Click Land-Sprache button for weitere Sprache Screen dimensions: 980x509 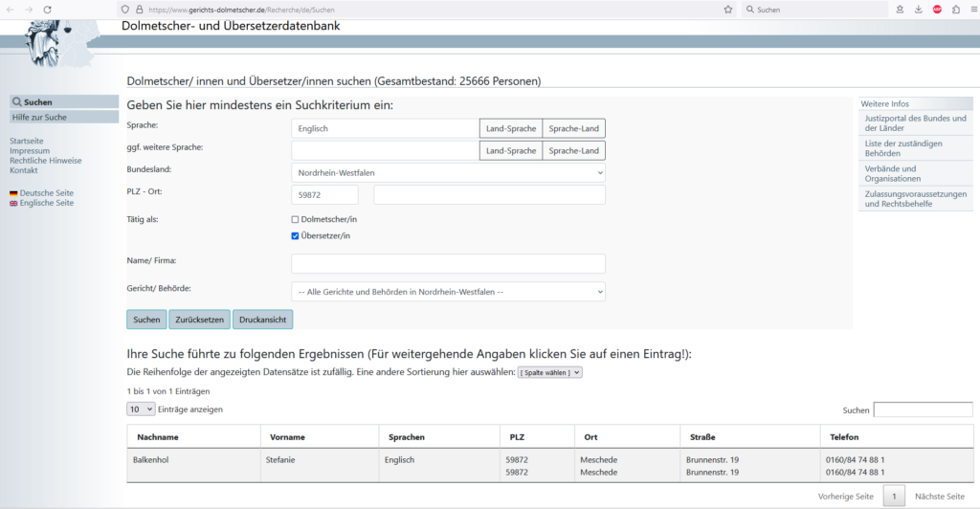pyautogui.click(x=511, y=150)
